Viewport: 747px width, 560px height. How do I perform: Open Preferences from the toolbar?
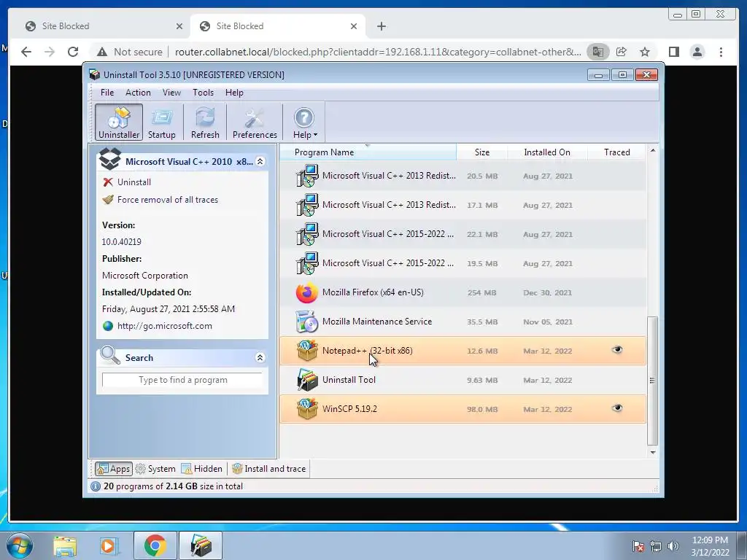click(255, 122)
